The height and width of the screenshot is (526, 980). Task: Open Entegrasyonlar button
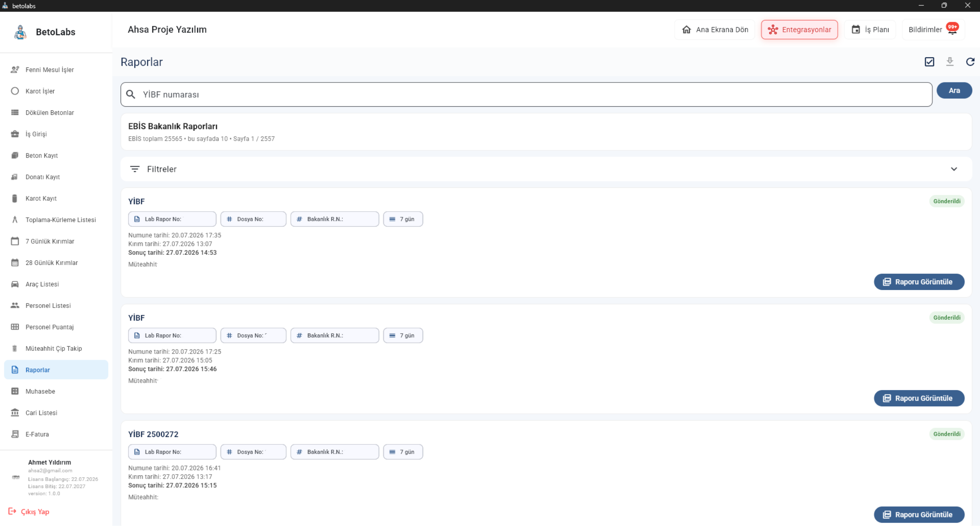pos(799,30)
